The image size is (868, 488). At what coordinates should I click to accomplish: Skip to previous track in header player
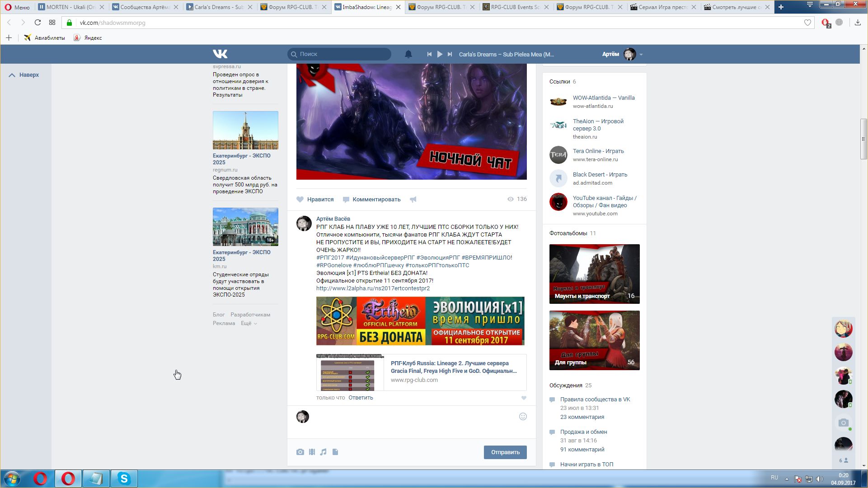tap(429, 54)
